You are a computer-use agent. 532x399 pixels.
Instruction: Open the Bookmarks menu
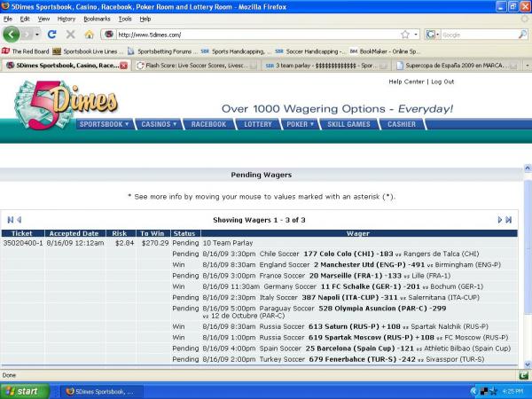pyautogui.click(x=97, y=18)
